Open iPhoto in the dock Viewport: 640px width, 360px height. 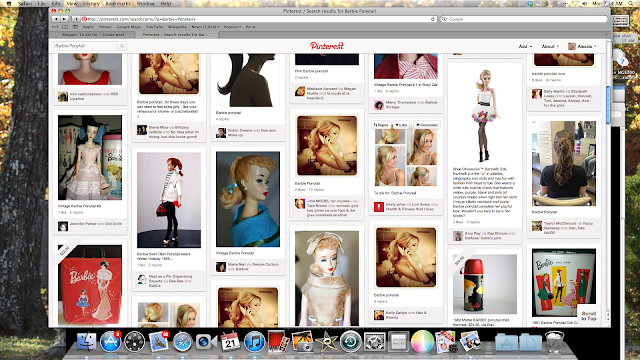coord(302,341)
